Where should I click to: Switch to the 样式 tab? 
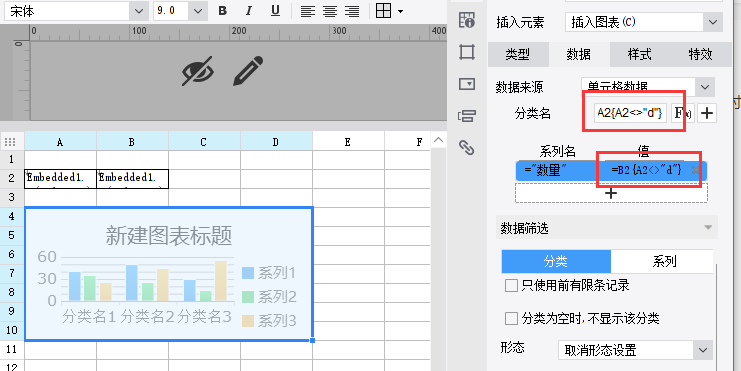pos(639,54)
